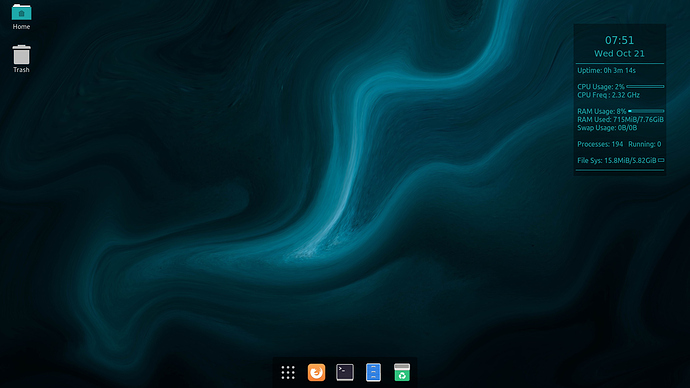Screen dimensions: 690x388
Task: Click the RAM Usage progress bar
Action: 646,111
